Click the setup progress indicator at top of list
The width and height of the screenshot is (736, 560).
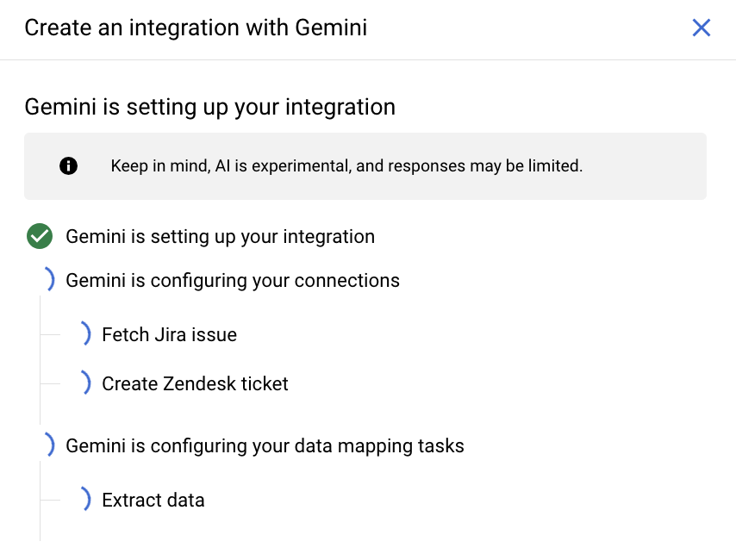(40, 236)
